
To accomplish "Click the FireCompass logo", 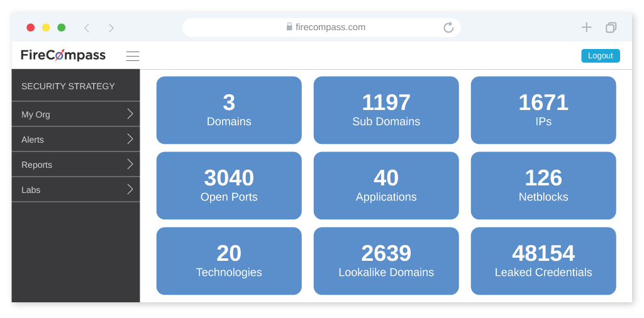I will (64, 55).
